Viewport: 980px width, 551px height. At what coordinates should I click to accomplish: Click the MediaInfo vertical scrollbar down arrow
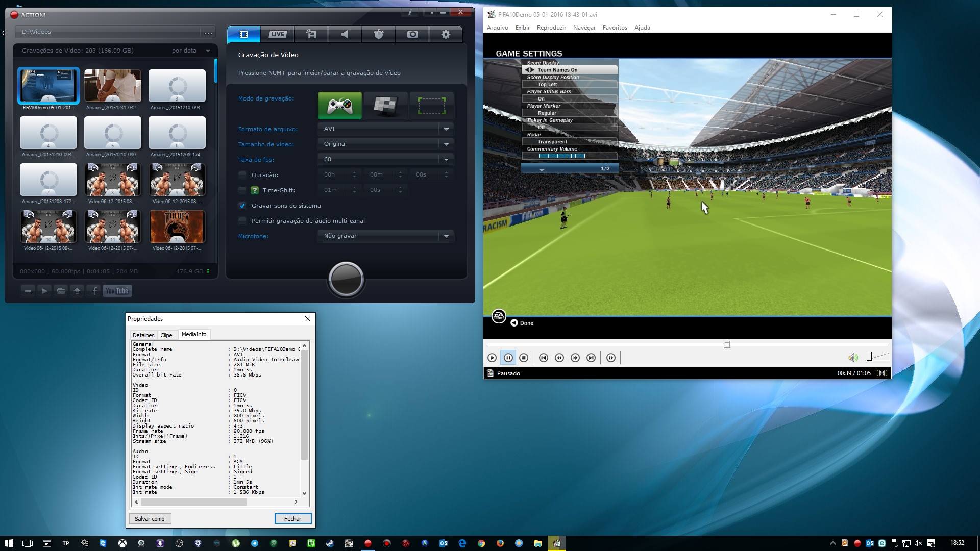pos(305,493)
